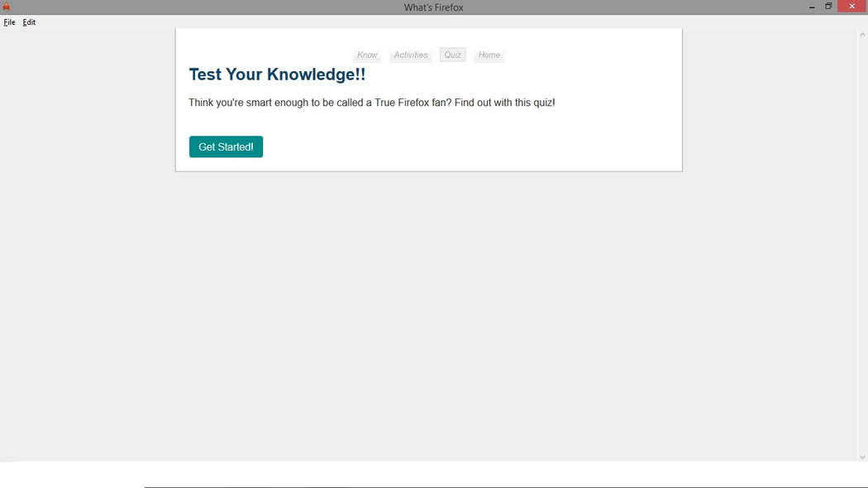Click the scrollbar down arrow
Screen dimensions: 868x488
tap(862, 457)
